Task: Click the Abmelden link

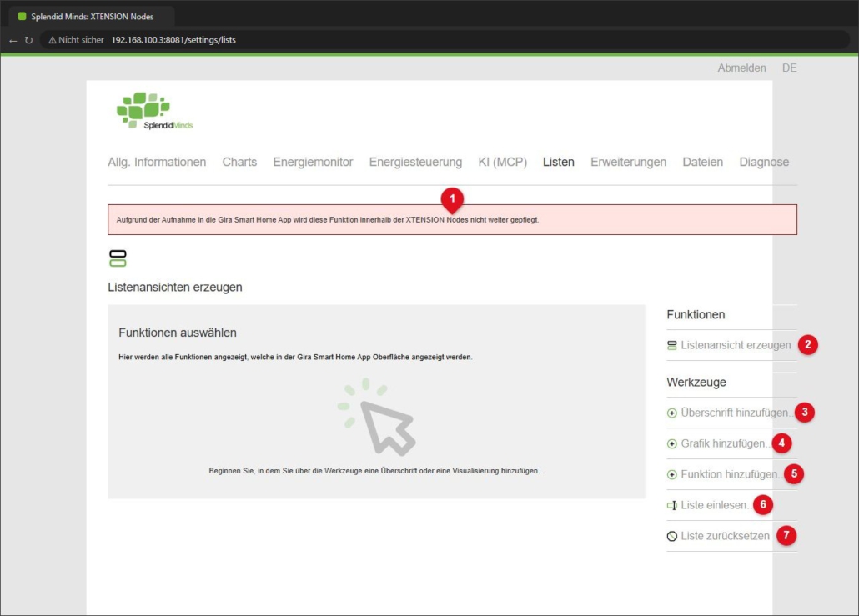Action: pyautogui.click(x=741, y=68)
